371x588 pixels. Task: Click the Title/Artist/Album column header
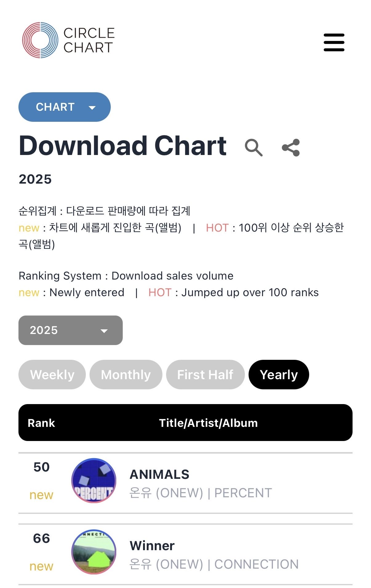(208, 423)
